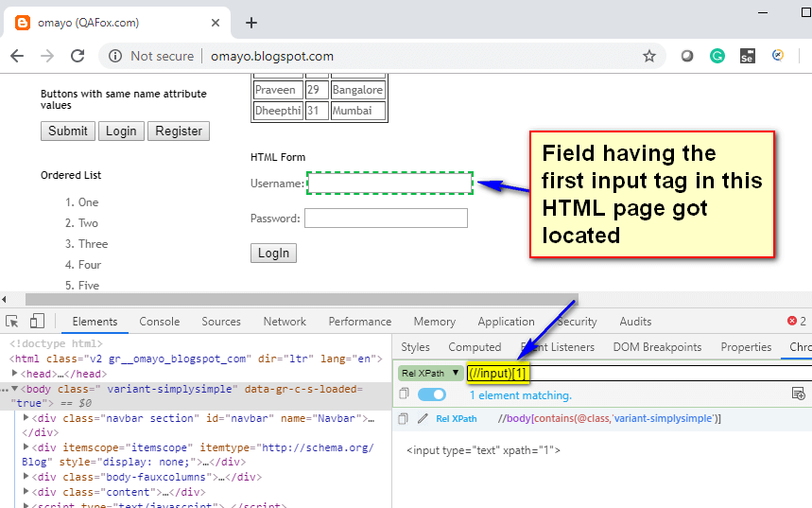Viewport: 812px width, 508px height.
Task: Open the Audits tab
Action: click(x=635, y=322)
